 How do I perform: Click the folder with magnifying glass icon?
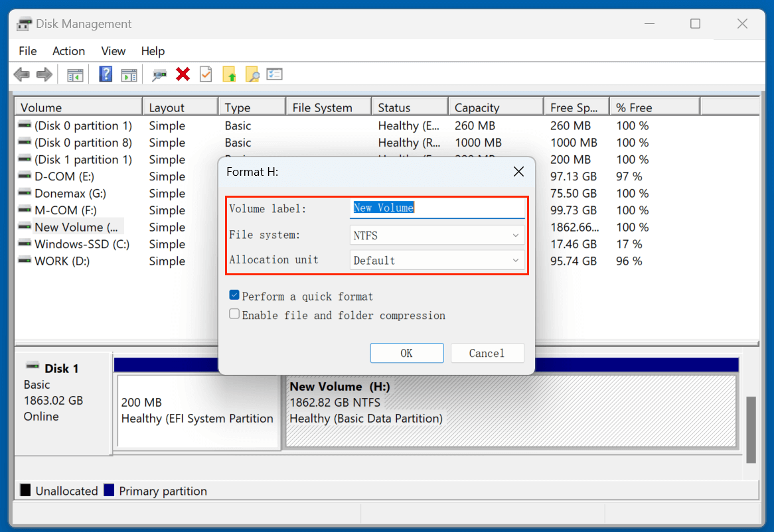click(252, 74)
